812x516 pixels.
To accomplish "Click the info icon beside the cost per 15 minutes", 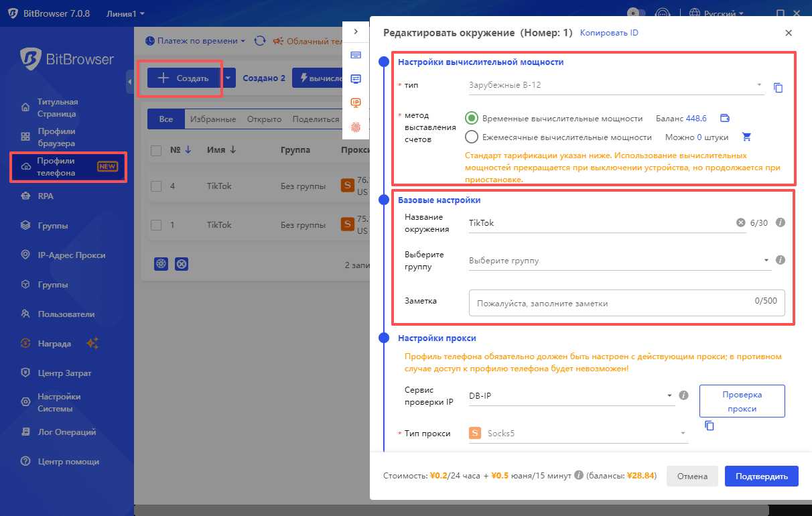I will click(579, 476).
